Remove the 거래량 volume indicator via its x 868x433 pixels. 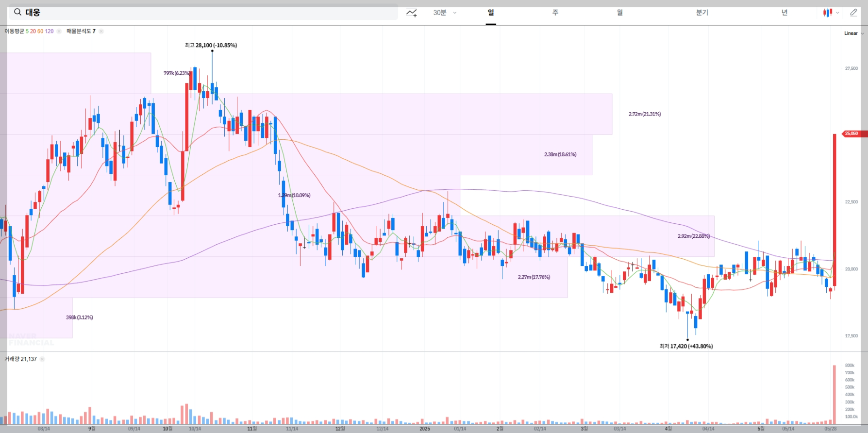tap(42, 359)
